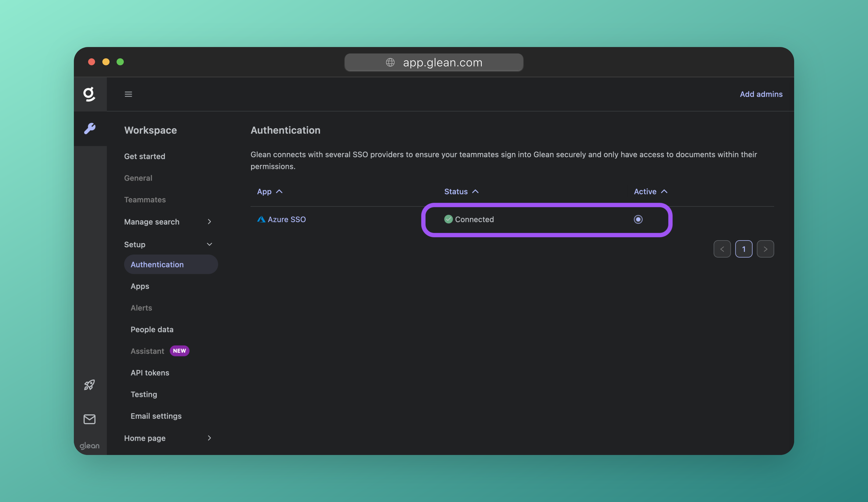Click the green Connected checkmark icon
The width and height of the screenshot is (868, 502).
pyautogui.click(x=448, y=219)
